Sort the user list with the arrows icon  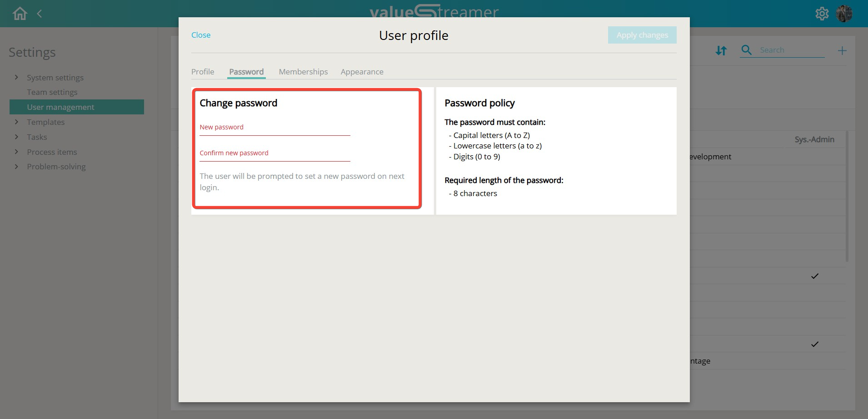[722, 50]
